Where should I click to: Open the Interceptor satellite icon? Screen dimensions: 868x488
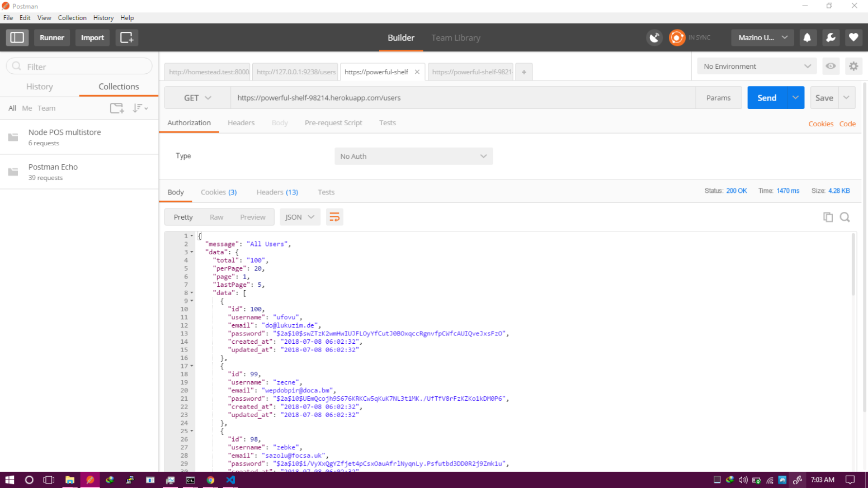(654, 37)
